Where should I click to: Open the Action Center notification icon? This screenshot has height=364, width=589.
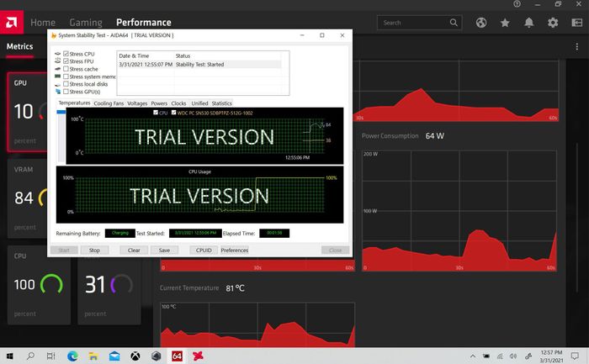[x=575, y=356]
